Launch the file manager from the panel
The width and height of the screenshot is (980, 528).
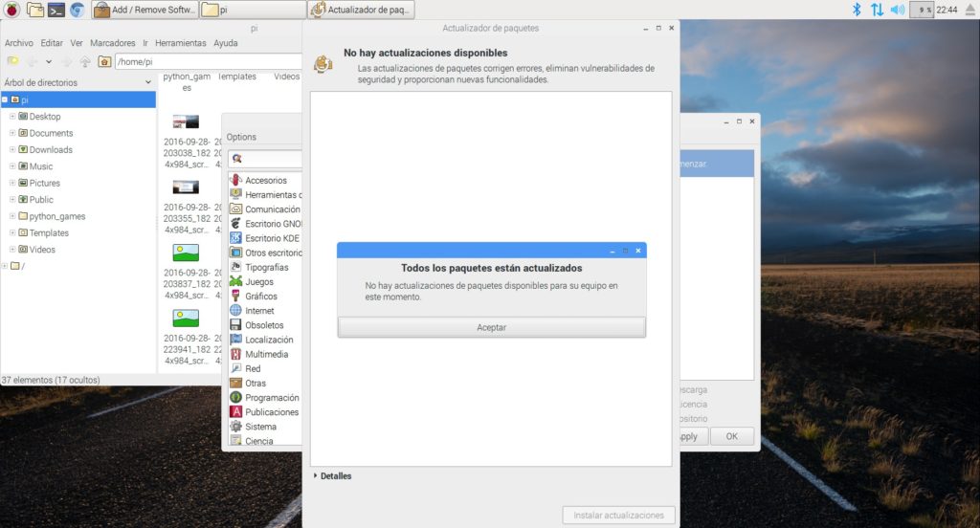[x=35, y=10]
